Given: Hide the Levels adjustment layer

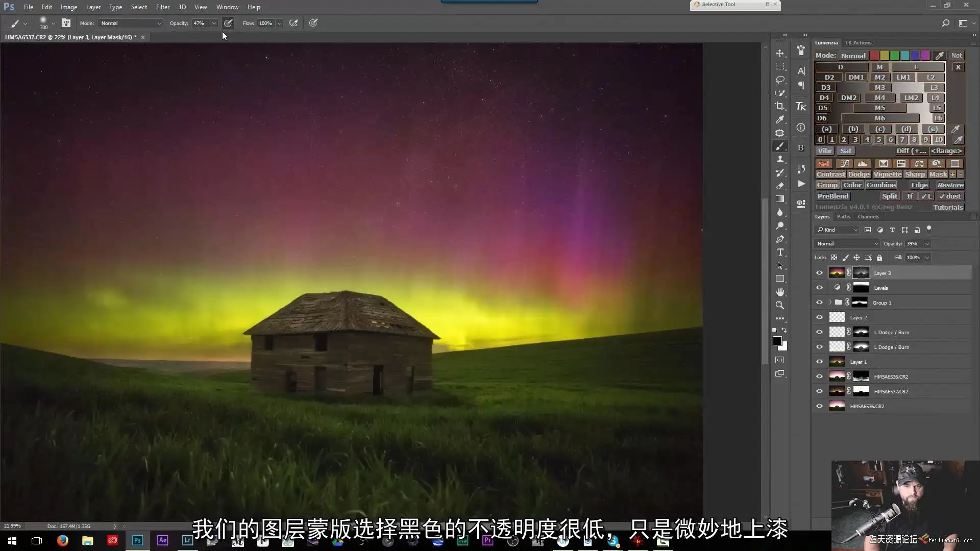Looking at the screenshot, I should click(x=819, y=288).
